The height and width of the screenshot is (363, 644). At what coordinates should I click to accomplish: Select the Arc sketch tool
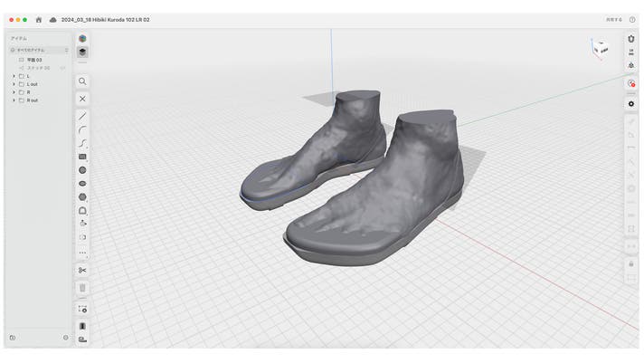tap(82, 129)
